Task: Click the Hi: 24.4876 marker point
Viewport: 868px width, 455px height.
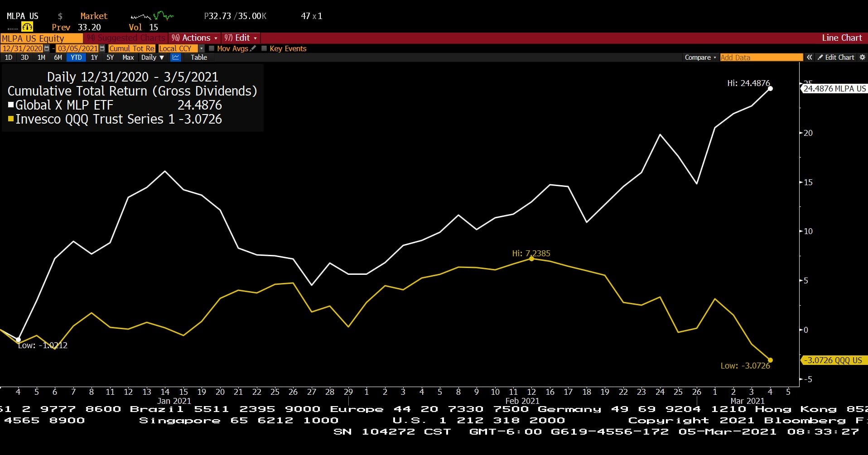Action: pos(770,89)
